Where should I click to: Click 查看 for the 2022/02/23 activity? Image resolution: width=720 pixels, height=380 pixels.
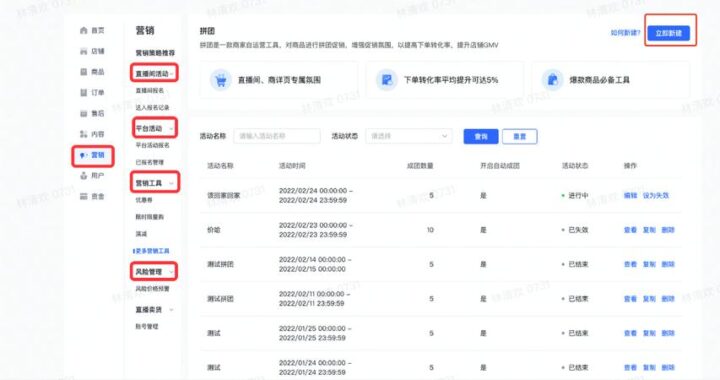[630, 230]
